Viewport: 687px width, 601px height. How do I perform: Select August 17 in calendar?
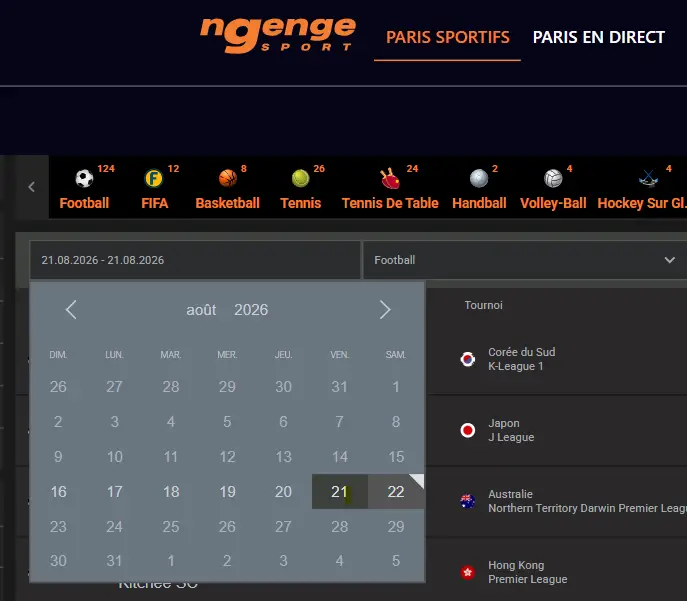[114, 491]
